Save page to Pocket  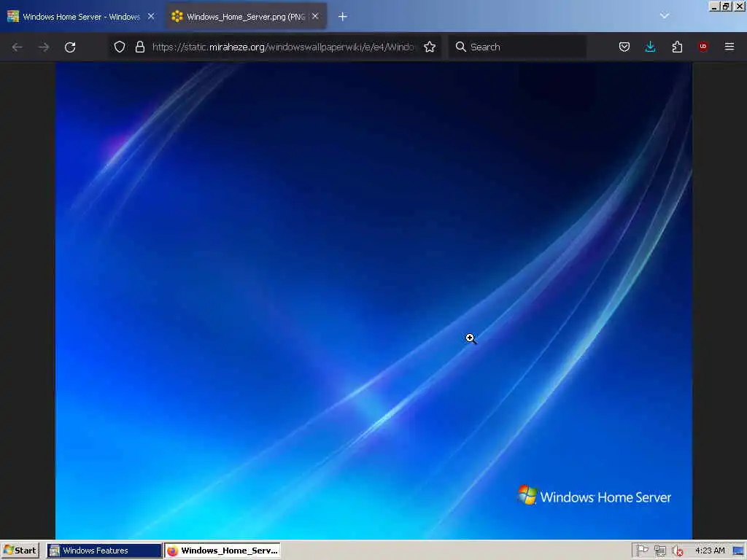coord(624,47)
